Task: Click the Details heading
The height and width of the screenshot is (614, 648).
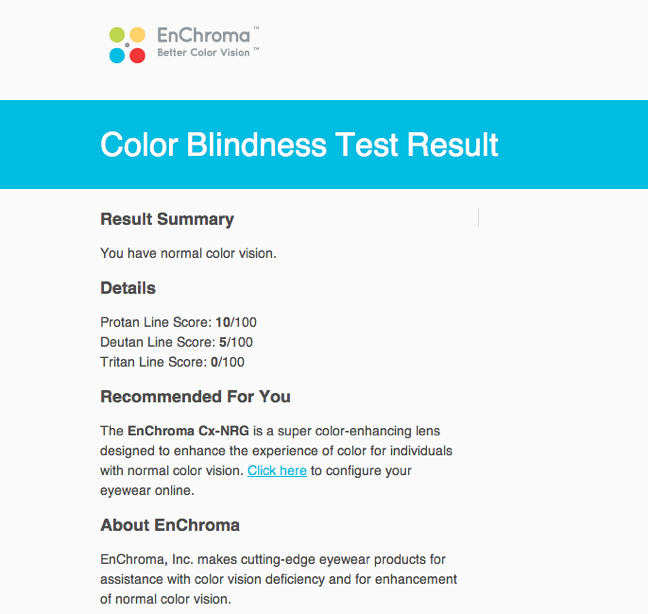Action: tap(128, 288)
